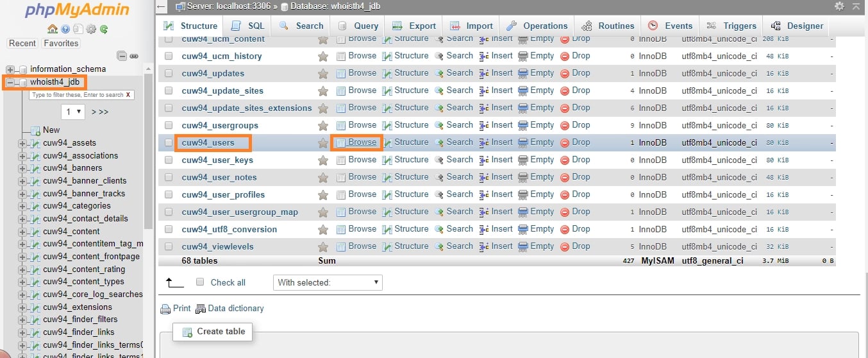The height and width of the screenshot is (358, 868).
Task: Expand the information_schema database node
Action: [10, 69]
